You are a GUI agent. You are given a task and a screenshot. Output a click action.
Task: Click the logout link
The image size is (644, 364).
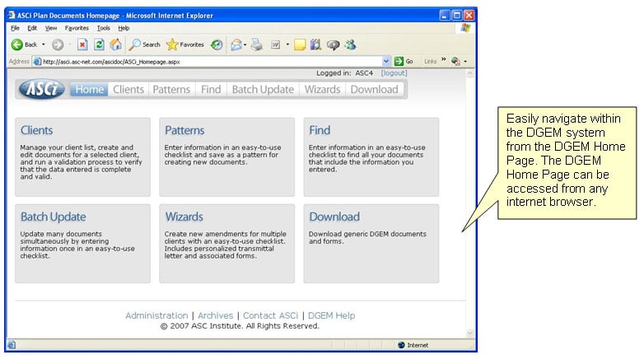[394, 73]
